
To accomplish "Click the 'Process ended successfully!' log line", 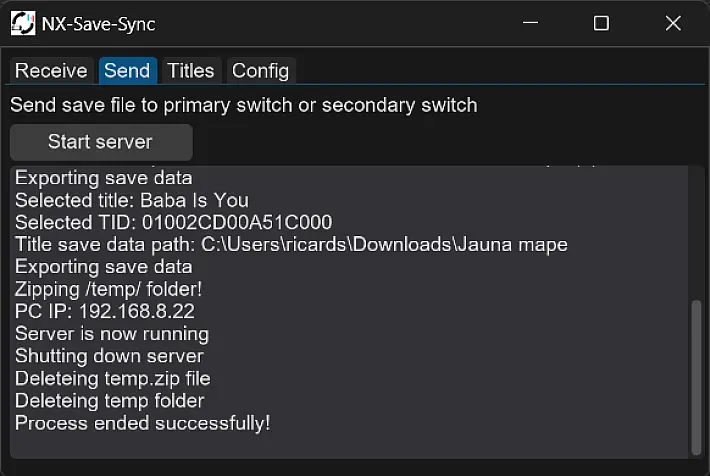I will point(143,423).
